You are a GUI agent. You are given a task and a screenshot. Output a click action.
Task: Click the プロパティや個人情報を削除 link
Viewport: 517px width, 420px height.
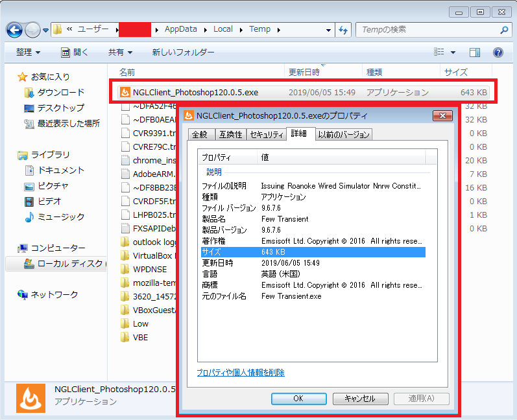(x=241, y=373)
